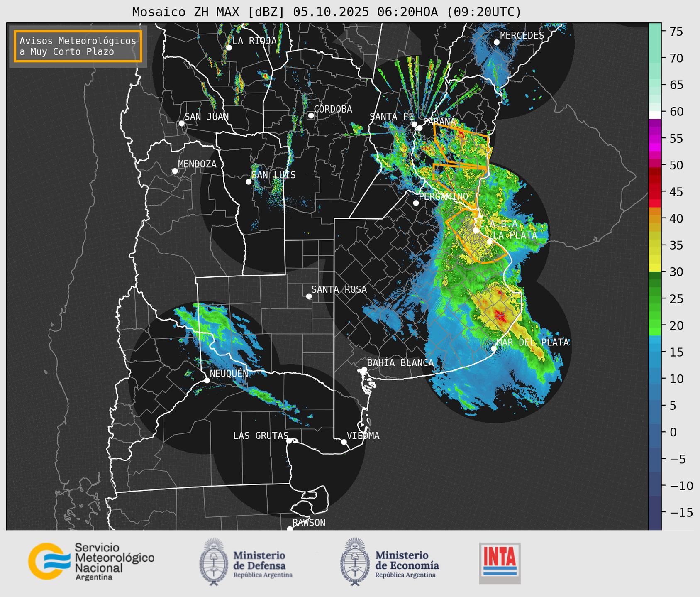Click the CÓRDOBA city marker

311,115
